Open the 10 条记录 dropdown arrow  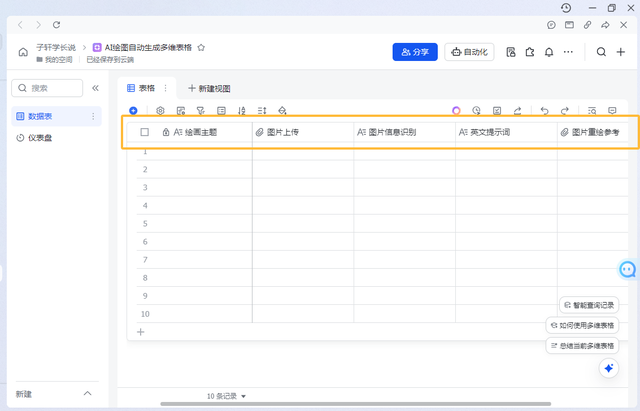244,396
